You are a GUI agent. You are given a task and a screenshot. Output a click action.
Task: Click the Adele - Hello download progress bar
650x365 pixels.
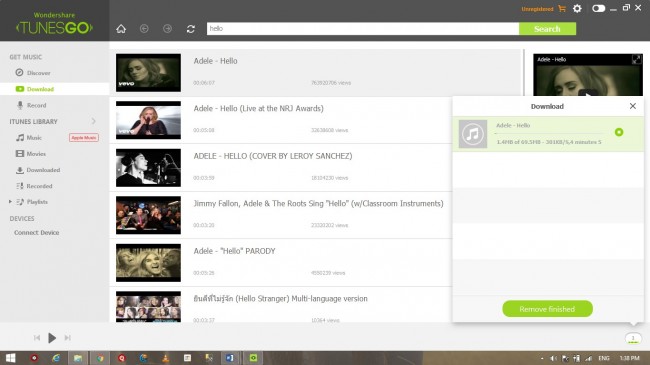pyautogui.click(x=549, y=133)
